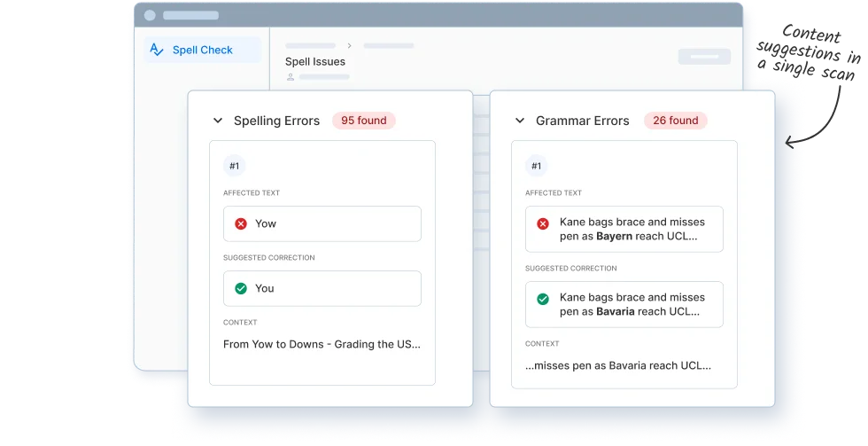Click red error icon in Grammar affected text
Viewport: 868px width, 446px height.
[543, 223]
